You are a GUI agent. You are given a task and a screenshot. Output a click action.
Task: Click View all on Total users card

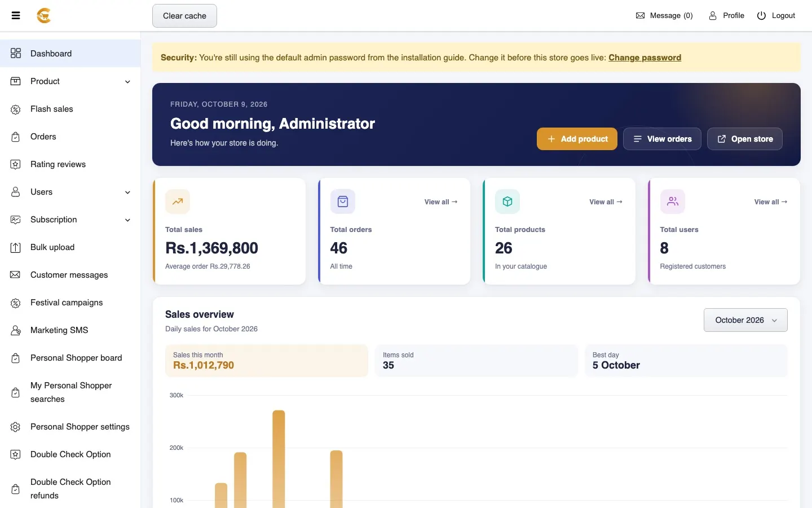(771, 202)
